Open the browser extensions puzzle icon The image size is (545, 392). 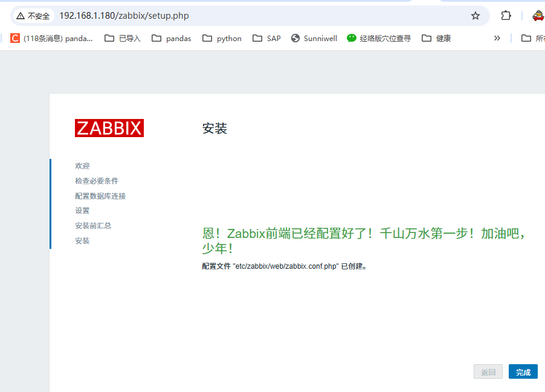[506, 16]
